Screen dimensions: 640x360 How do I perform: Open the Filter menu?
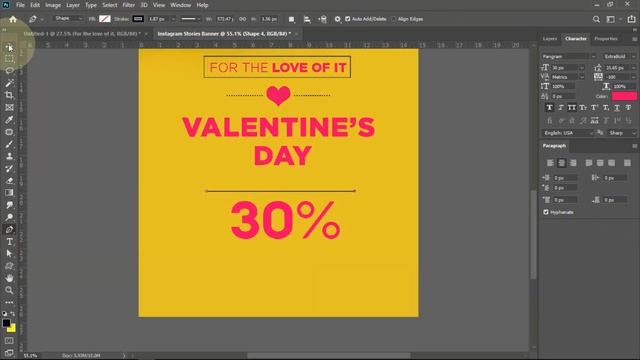click(x=129, y=5)
